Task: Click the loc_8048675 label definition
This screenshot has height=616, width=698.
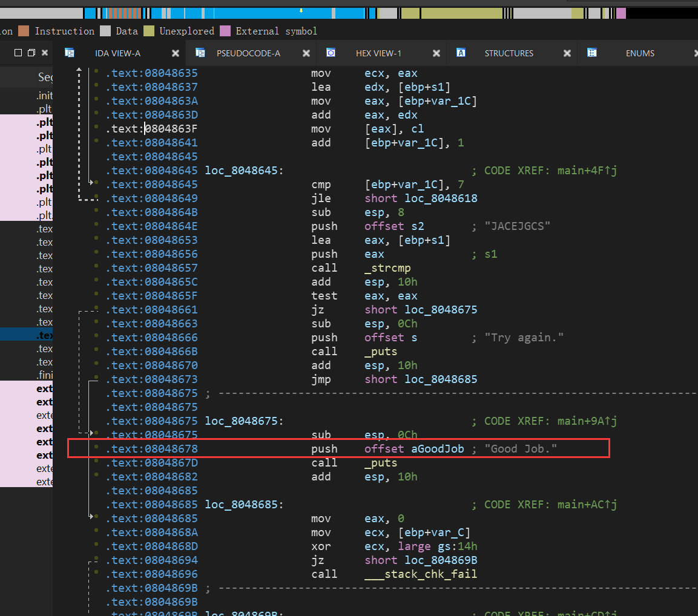Action: point(243,421)
